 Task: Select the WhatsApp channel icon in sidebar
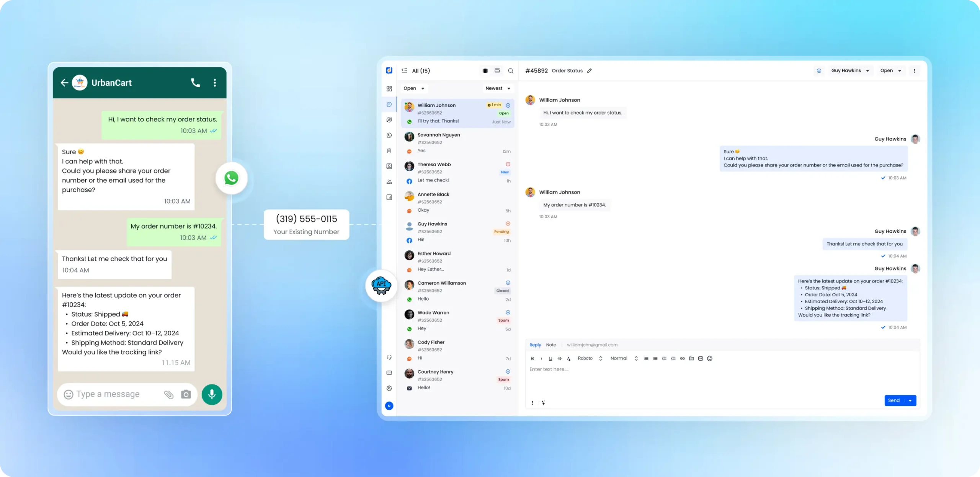point(389,135)
